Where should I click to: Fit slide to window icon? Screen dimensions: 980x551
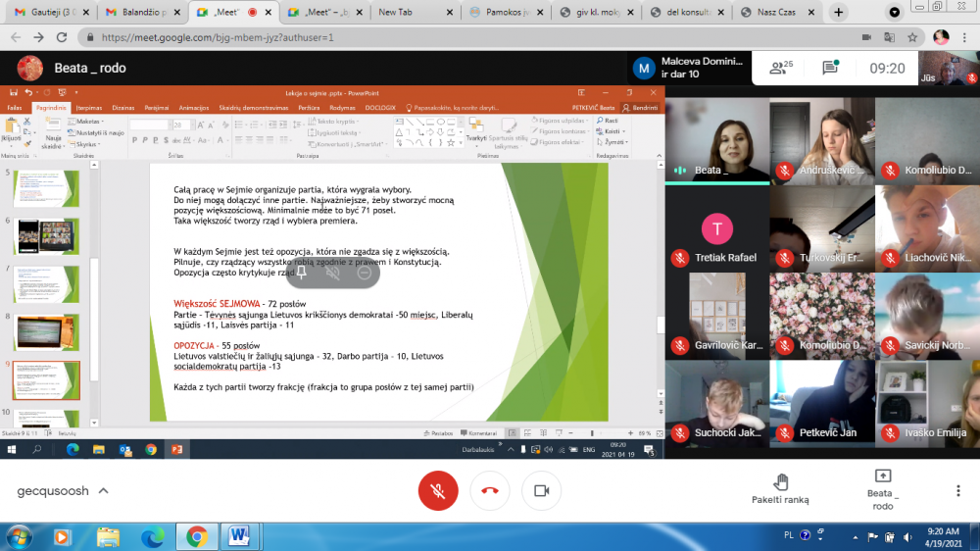(660, 432)
